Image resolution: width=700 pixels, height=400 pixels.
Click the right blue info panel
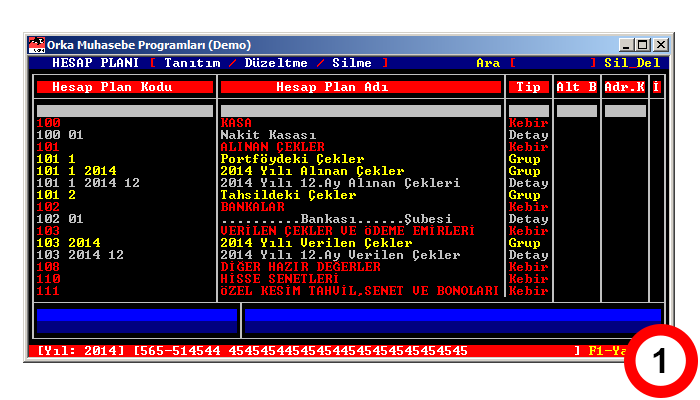click(453, 321)
